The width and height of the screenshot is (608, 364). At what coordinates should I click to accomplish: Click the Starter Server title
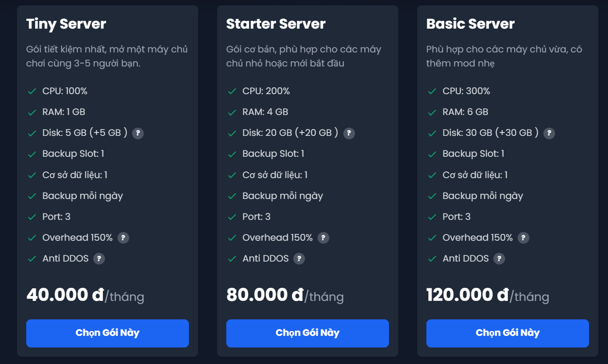point(276,24)
